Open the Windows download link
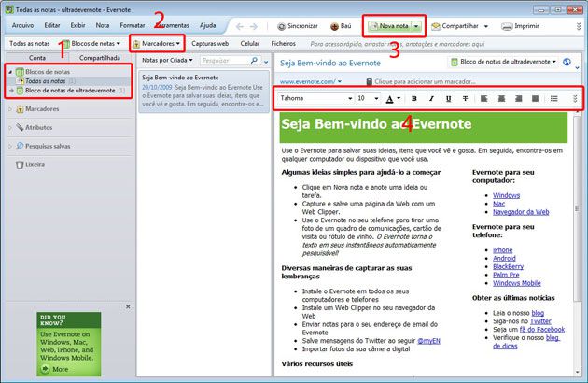 coord(506,195)
